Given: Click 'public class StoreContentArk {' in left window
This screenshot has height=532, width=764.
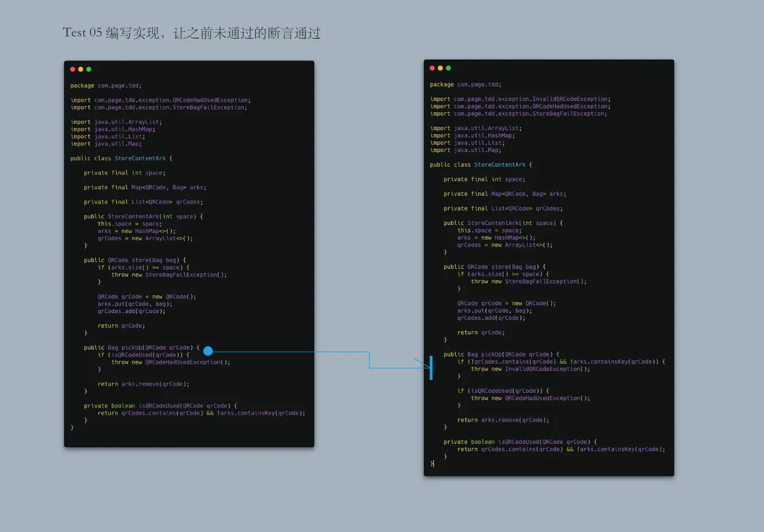Looking at the screenshot, I should [x=121, y=159].
